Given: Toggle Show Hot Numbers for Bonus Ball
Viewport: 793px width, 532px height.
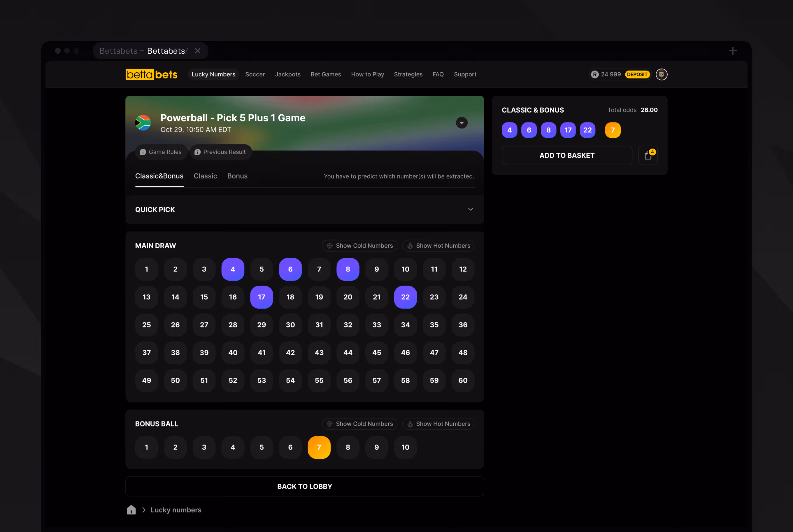Looking at the screenshot, I should (x=438, y=424).
